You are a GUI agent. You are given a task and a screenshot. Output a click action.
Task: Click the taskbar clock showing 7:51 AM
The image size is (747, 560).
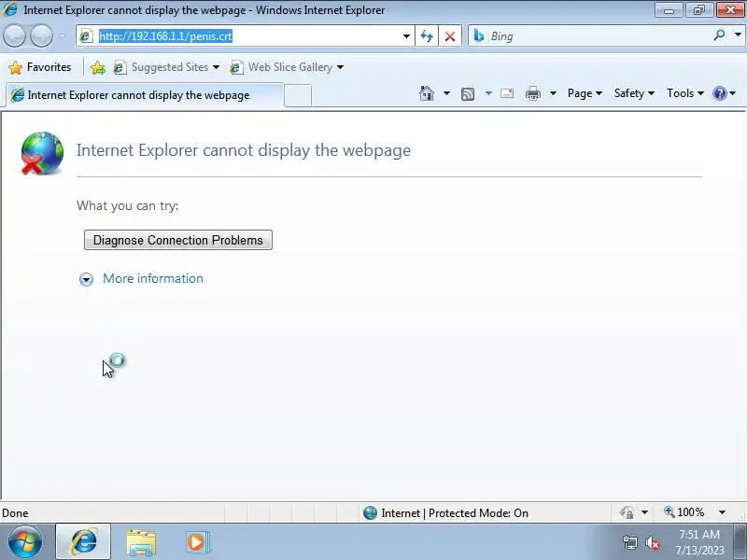[x=699, y=542]
